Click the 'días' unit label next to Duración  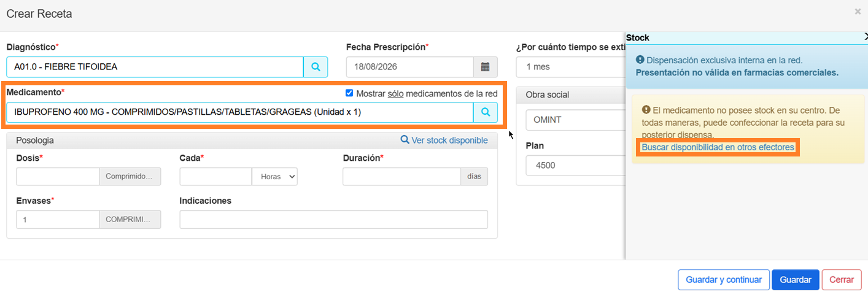point(475,177)
